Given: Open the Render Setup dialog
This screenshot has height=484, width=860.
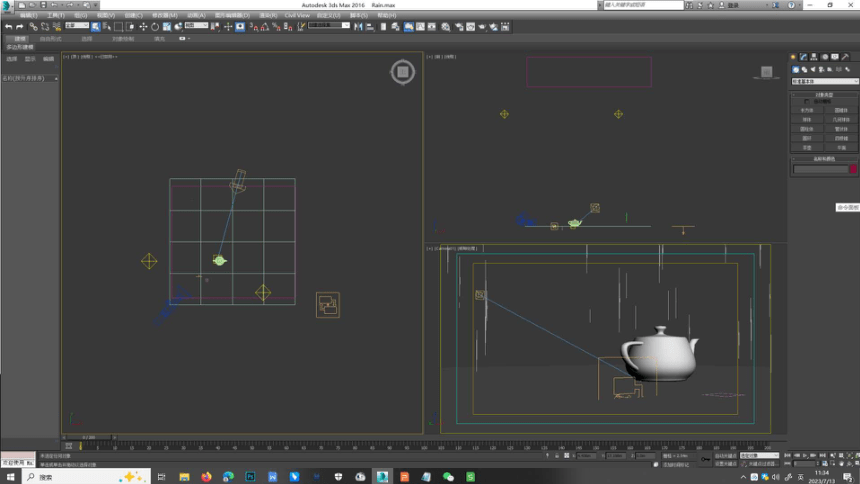Looking at the screenshot, I should (x=459, y=26).
